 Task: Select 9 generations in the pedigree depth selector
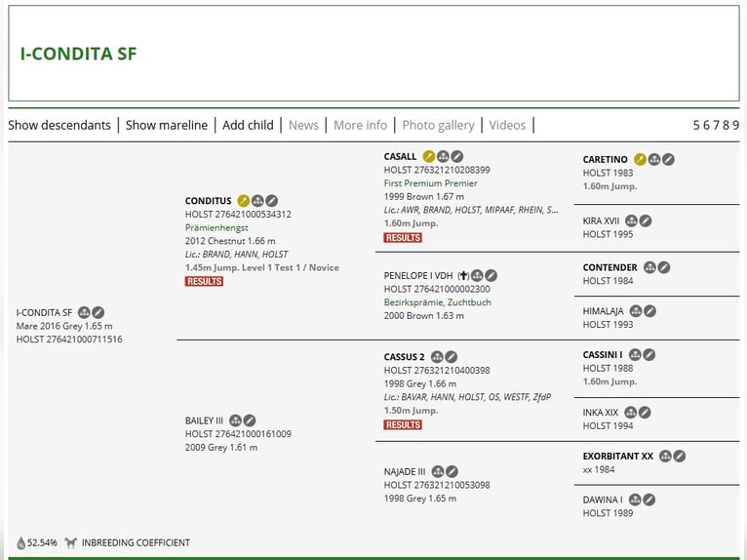click(x=734, y=125)
